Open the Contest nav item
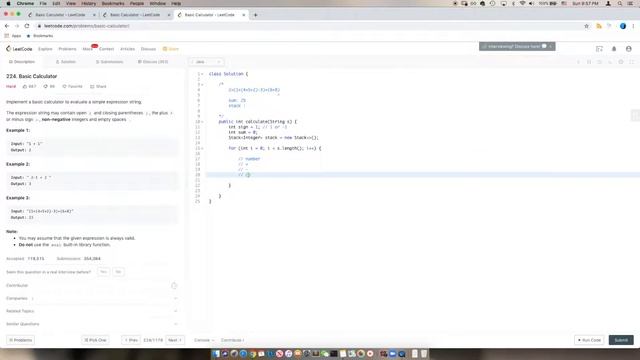This screenshot has height=360, width=640. pos(107,49)
